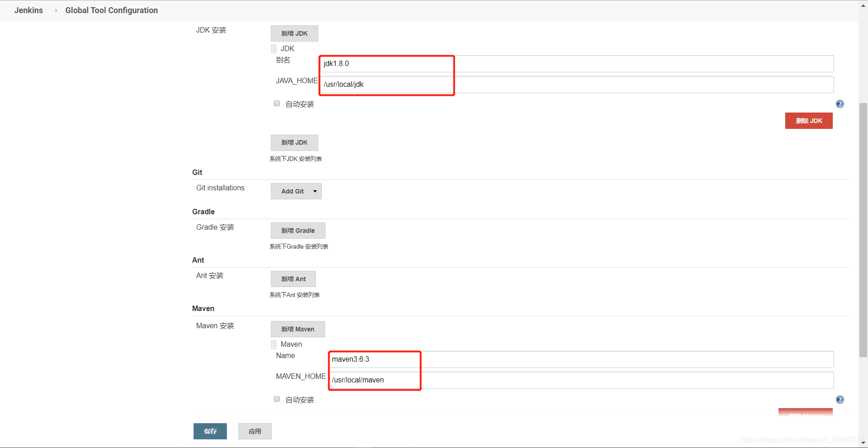Image resolution: width=868 pixels, height=448 pixels.
Task: Click the 新增 JDK button below 删除 JDK
Action: click(294, 143)
